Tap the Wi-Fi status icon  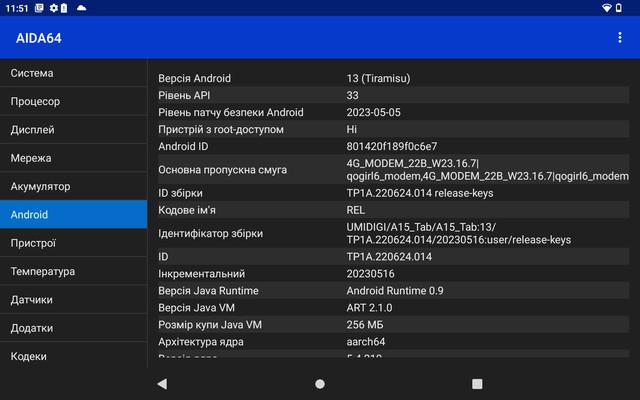tap(607, 8)
